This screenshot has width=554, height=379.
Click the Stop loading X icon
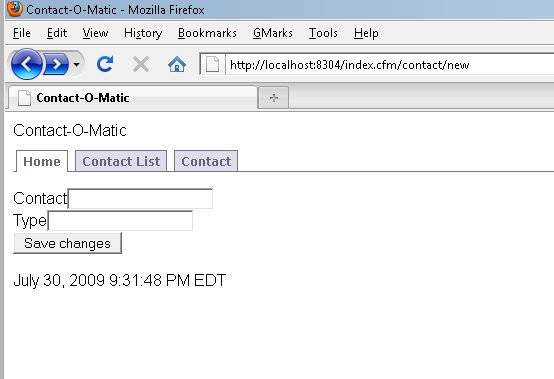click(x=141, y=64)
